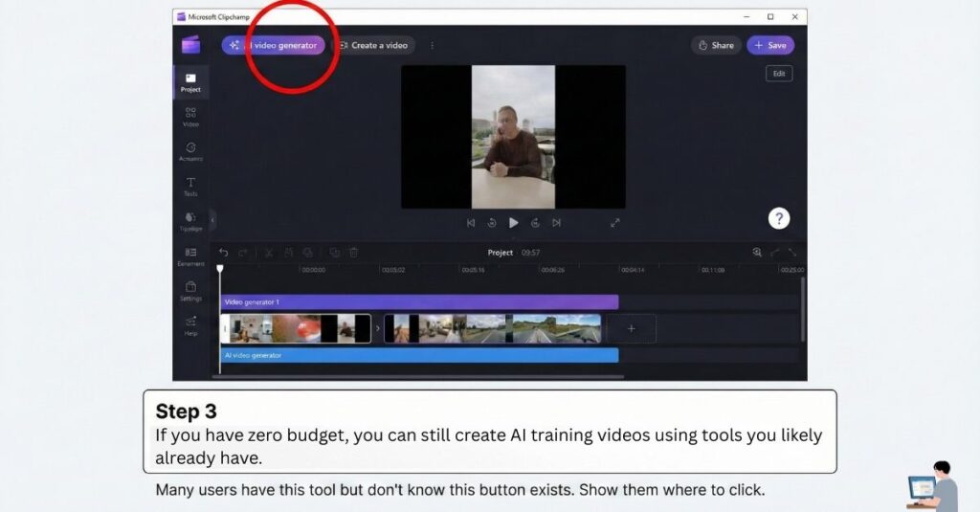Click the Share button
This screenshot has width=980, height=512.
point(716,45)
